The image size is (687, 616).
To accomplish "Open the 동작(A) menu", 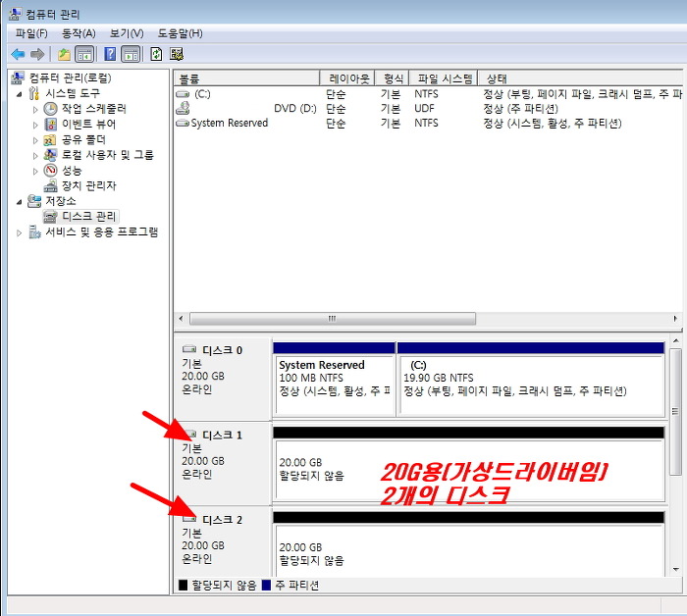I will tap(79, 33).
